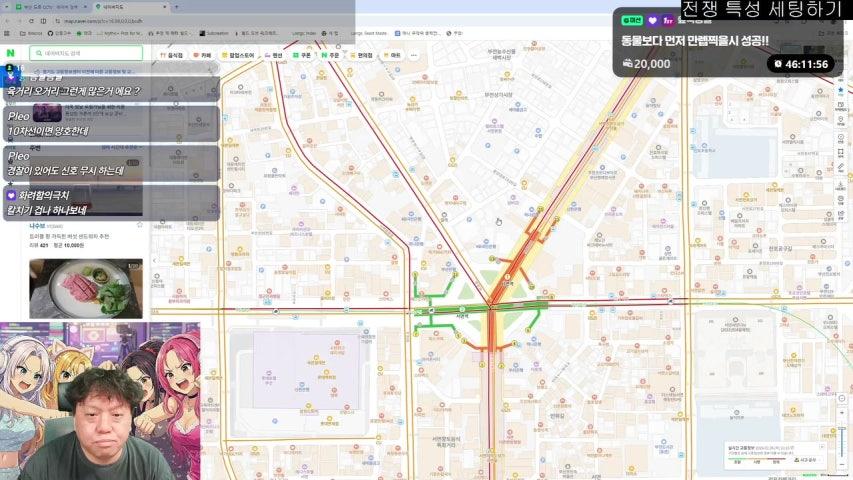Open a new browser tab
Viewport: 853px width, 480px height.
(177, 6)
